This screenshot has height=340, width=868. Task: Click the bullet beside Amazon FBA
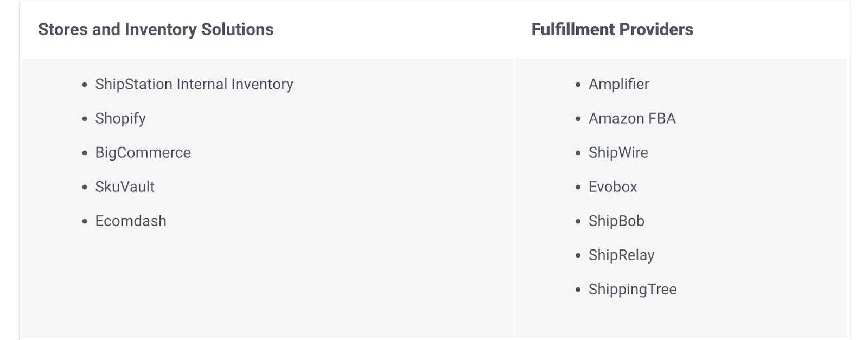pyautogui.click(x=578, y=119)
